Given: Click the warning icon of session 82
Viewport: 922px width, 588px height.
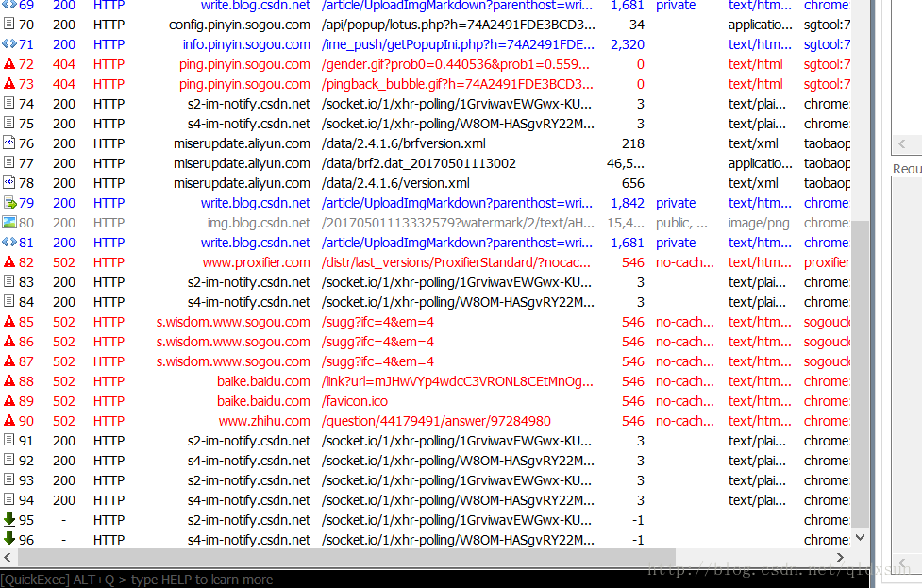Looking at the screenshot, I should [x=8, y=261].
